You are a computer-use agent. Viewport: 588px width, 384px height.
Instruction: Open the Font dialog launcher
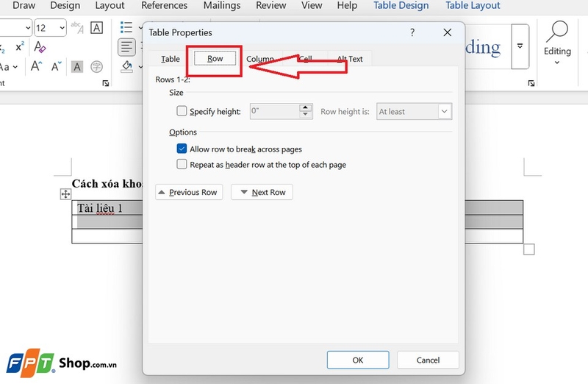[106, 83]
